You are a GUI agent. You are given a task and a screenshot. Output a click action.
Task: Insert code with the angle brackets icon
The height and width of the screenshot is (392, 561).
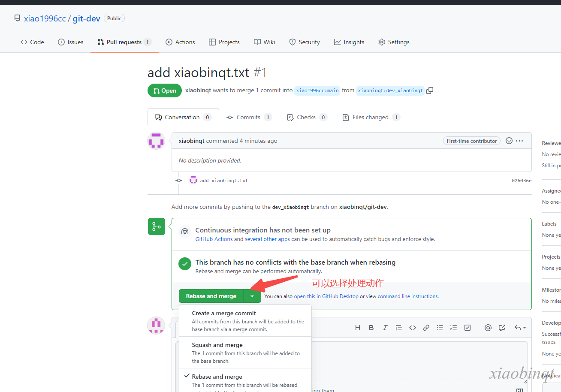click(x=413, y=328)
